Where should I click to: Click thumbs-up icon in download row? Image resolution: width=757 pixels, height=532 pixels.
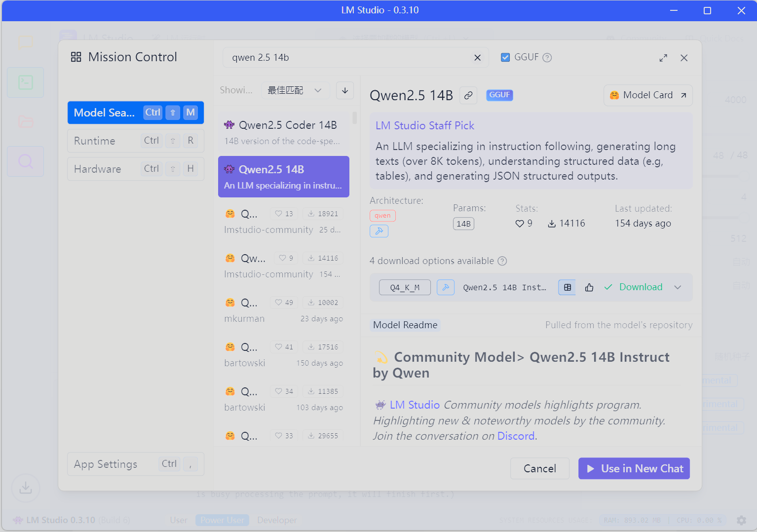tap(589, 287)
